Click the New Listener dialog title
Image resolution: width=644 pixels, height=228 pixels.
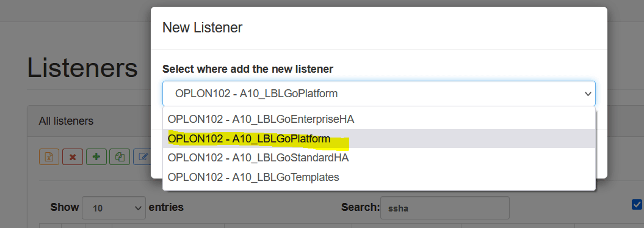tap(203, 28)
